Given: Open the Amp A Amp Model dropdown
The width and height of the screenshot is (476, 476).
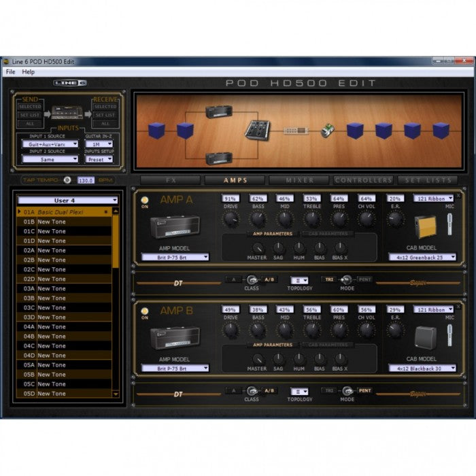Looking at the screenshot, I should coord(175,257).
